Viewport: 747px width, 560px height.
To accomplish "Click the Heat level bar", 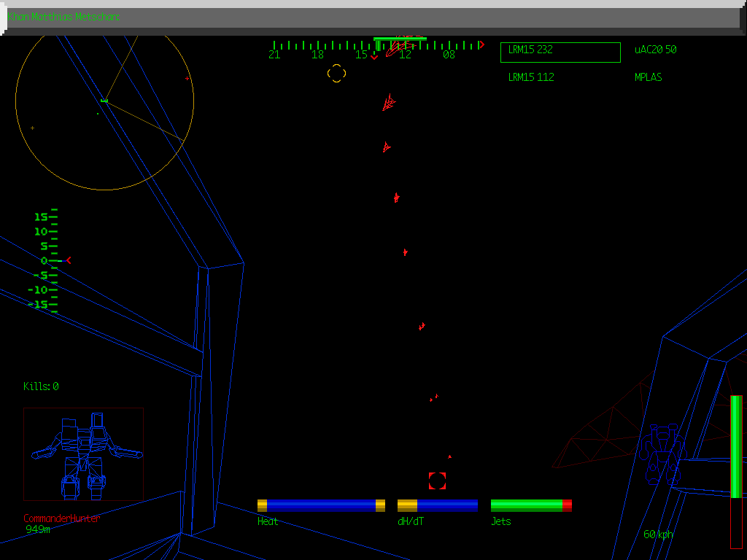I will pyautogui.click(x=321, y=504).
